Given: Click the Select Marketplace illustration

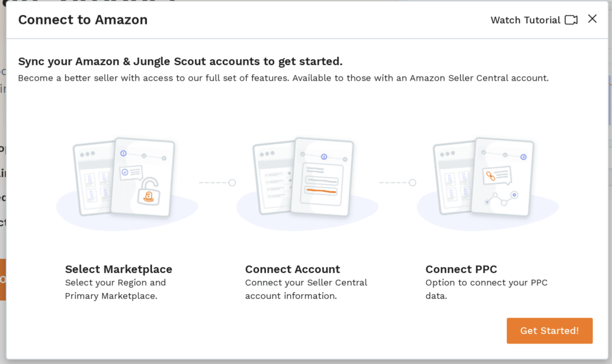Looking at the screenshot, I should click(x=127, y=183).
